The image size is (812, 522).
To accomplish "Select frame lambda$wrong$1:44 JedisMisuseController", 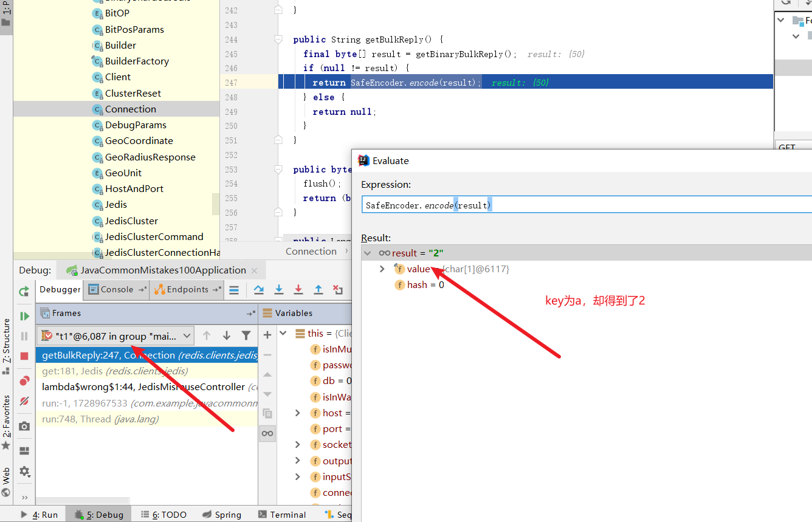I will point(143,387).
